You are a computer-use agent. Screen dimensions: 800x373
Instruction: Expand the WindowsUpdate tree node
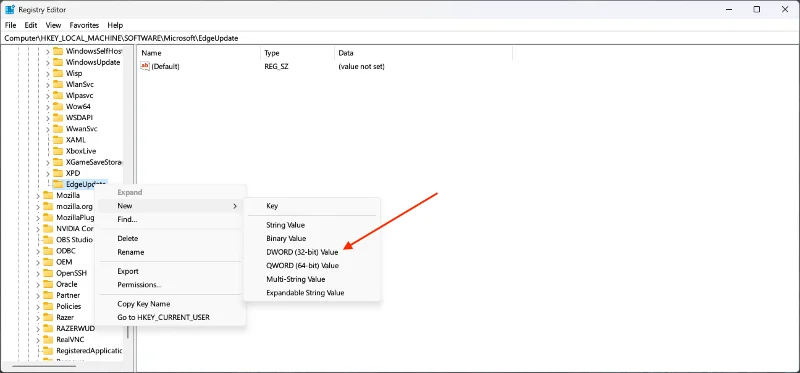[48, 62]
